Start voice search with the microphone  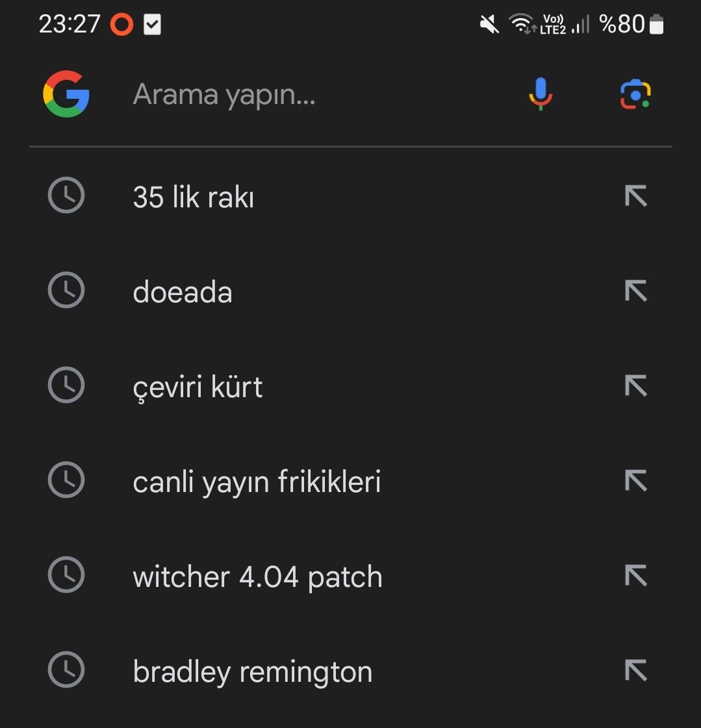tap(540, 94)
